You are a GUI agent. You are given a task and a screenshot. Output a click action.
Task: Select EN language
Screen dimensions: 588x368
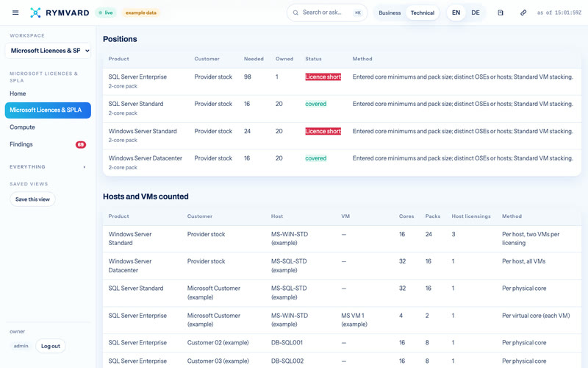[456, 13]
